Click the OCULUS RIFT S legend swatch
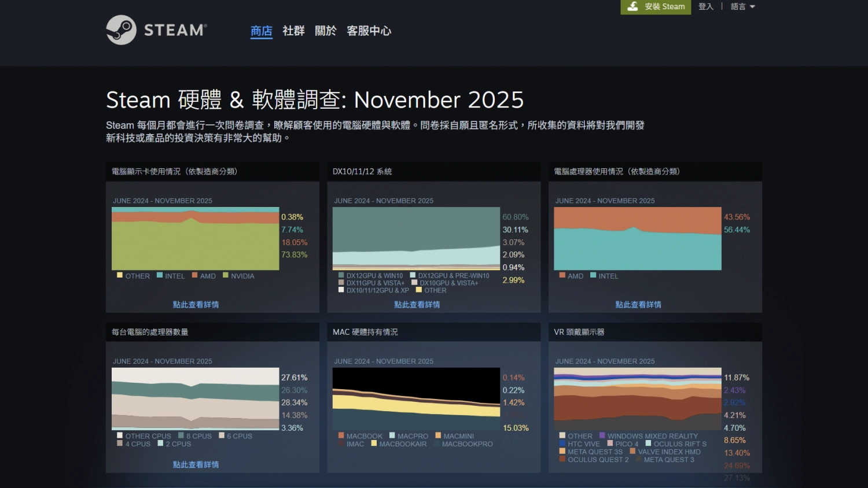Screen dimensions: 868x488 [x=648, y=443]
